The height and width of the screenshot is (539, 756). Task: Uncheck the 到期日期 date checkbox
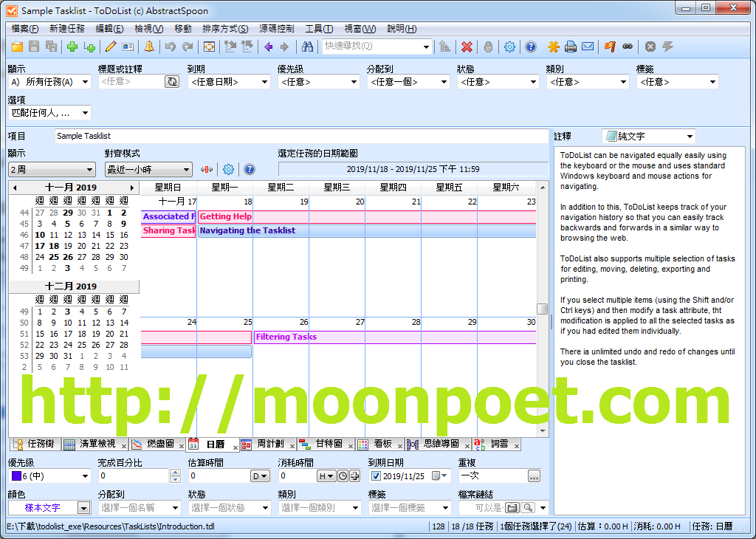coord(376,476)
